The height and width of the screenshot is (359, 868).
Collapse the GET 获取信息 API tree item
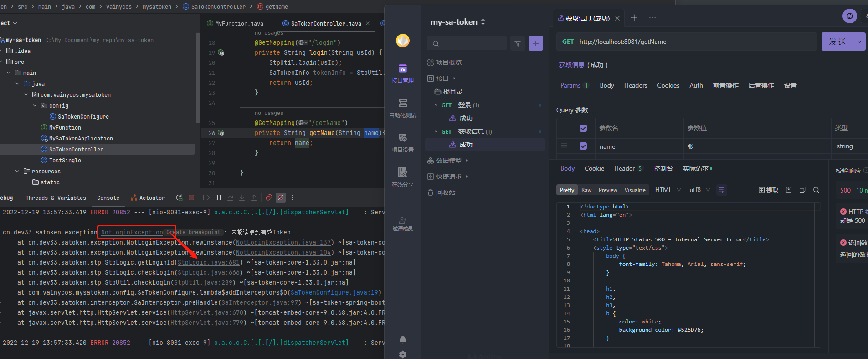click(436, 132)
